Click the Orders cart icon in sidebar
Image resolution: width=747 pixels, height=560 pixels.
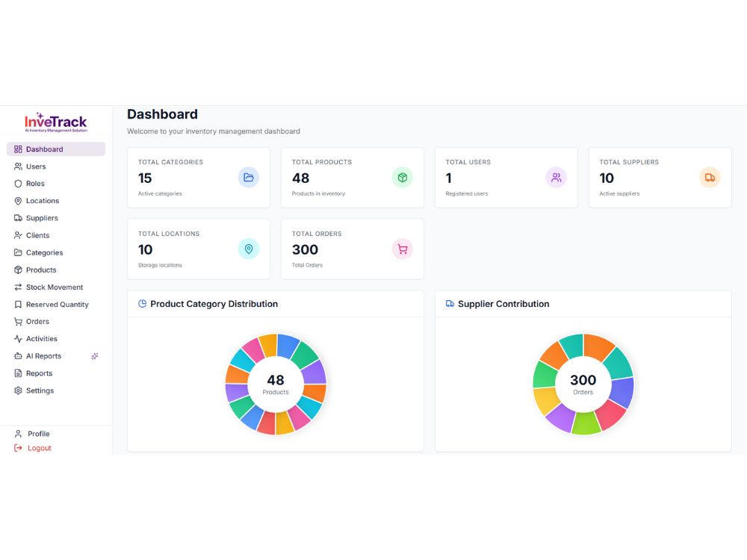[x=18, y=321]
